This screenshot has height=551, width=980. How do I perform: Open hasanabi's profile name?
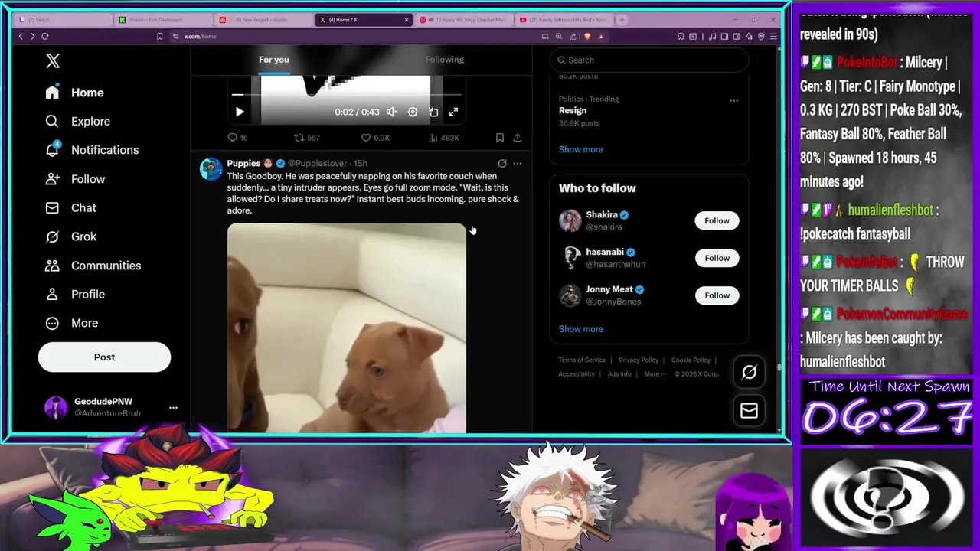[x=605, y=252]
